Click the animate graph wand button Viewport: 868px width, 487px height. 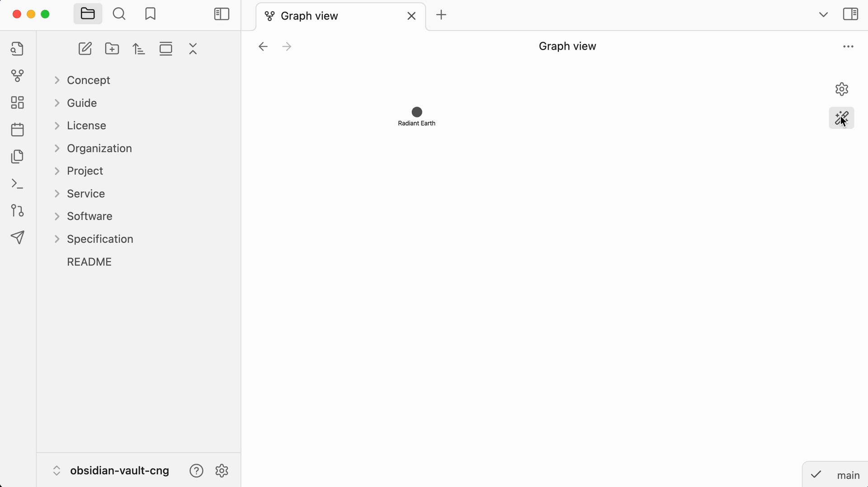(x=841, y=118)
